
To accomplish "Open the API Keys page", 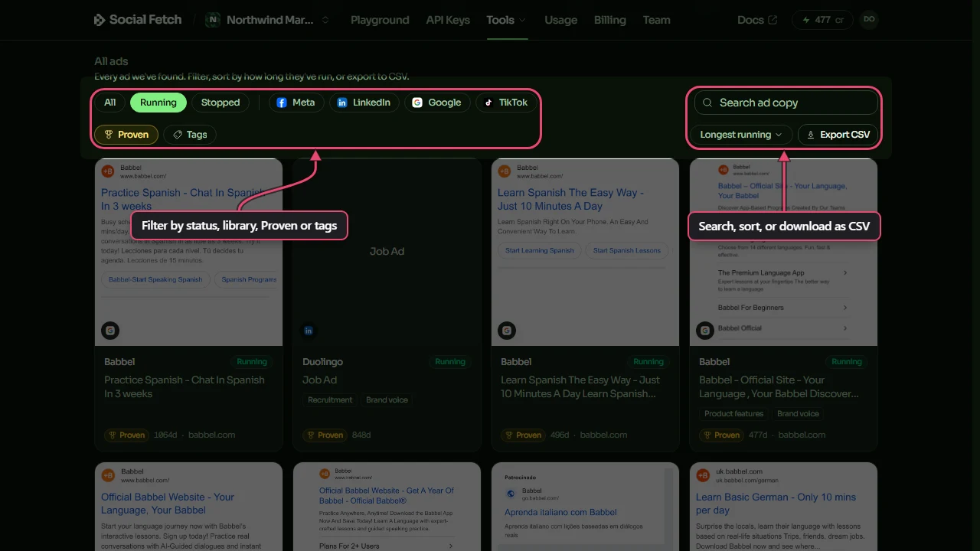I will 448,20.
